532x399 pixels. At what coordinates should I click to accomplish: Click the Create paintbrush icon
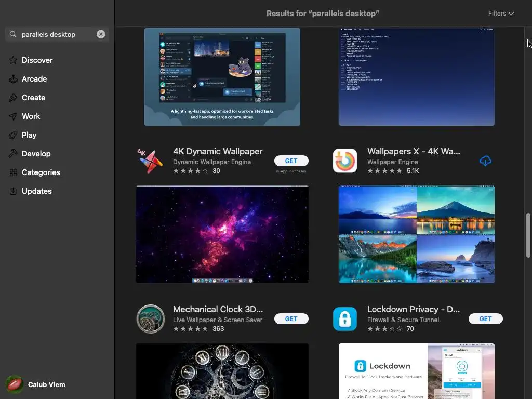(x=13, y=97)
